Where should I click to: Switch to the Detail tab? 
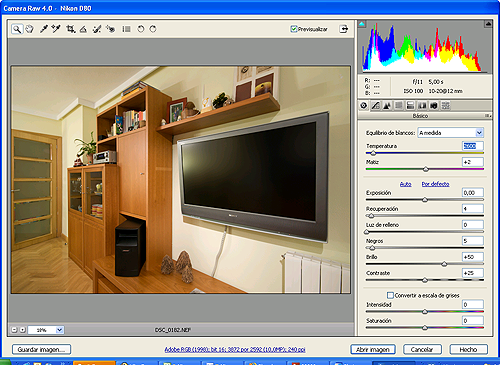coord(387,106)
